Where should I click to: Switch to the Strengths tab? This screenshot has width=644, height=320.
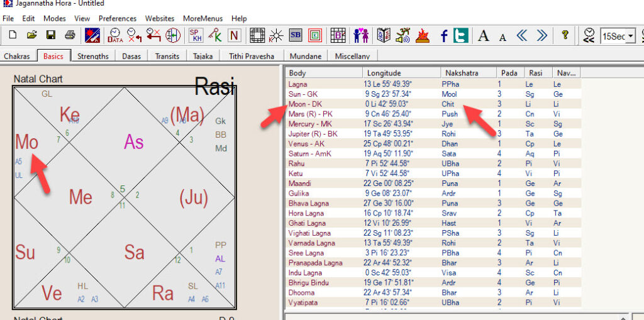tap(93, 56)
